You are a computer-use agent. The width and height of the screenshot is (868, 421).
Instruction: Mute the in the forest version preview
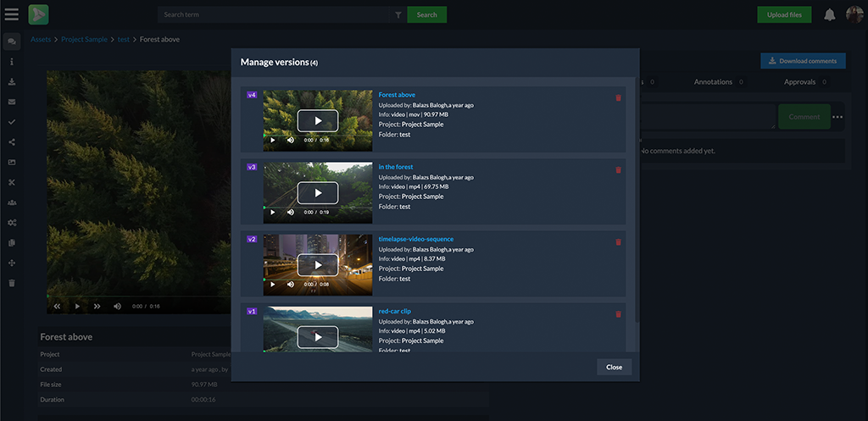coord(291,213)
